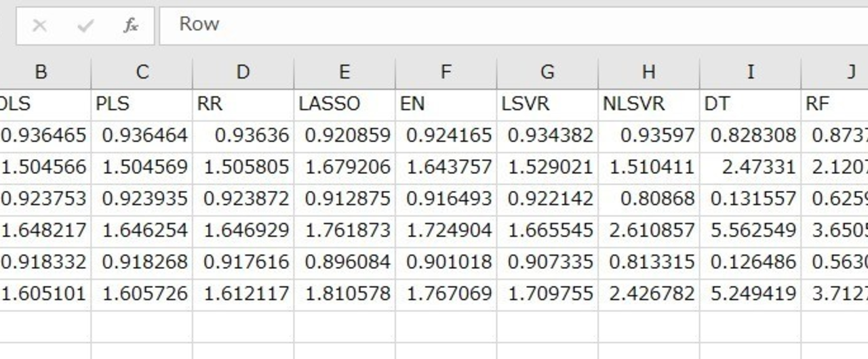Select column H header
This screenshot has height=359, width=868.
point(649,72)
